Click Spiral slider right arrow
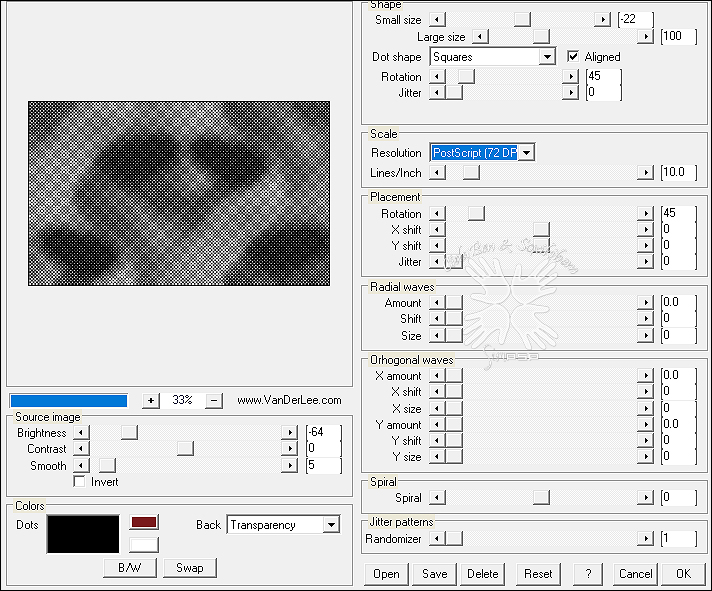This screenshot has width=712, height=591. [645, 497]
